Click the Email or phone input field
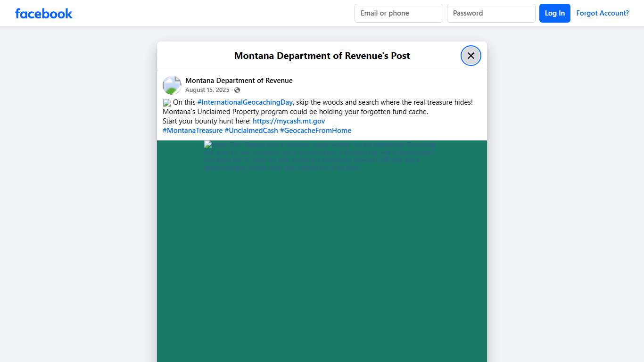 point(398,13)
